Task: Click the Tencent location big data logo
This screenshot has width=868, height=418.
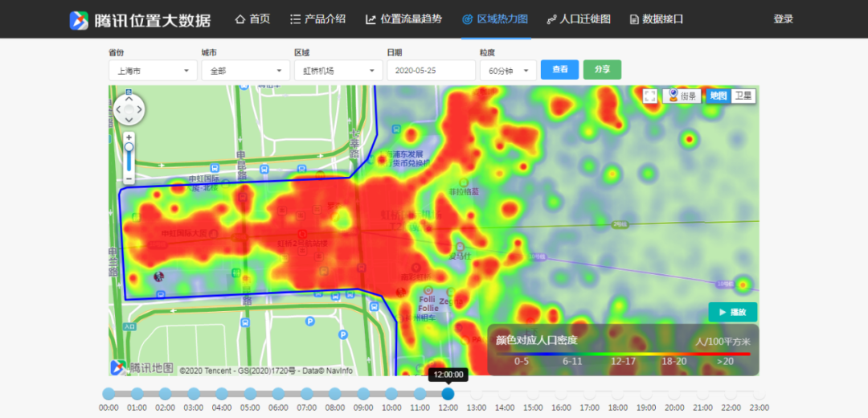Action: click(140, 20)
